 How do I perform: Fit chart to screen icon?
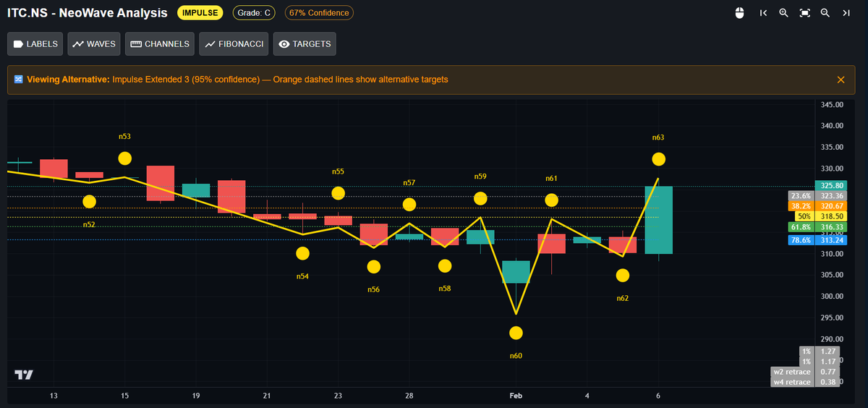click(x=804, y=13)
